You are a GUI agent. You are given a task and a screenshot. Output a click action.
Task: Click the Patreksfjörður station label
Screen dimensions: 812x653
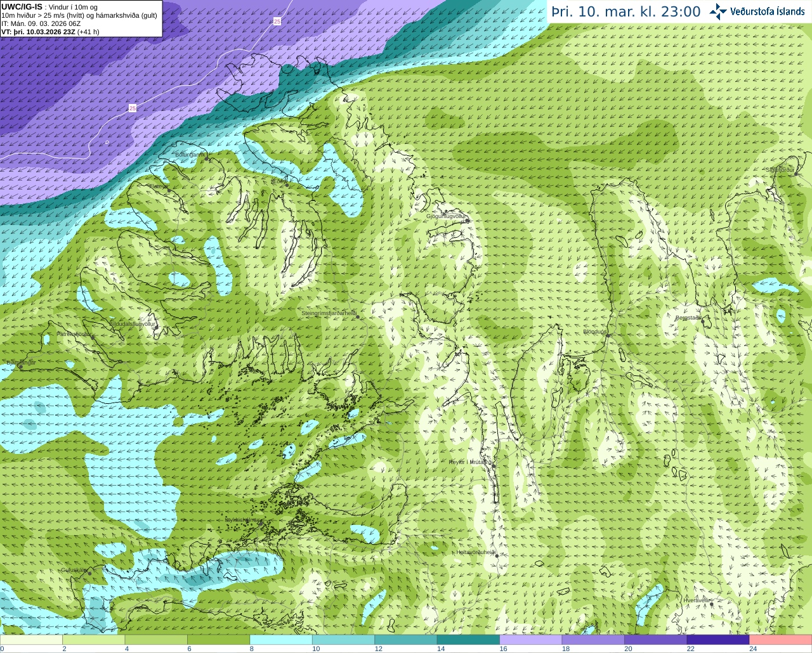75,333
